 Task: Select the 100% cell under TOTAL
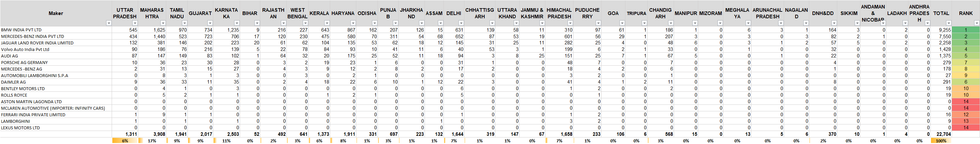tap(941, 141)
